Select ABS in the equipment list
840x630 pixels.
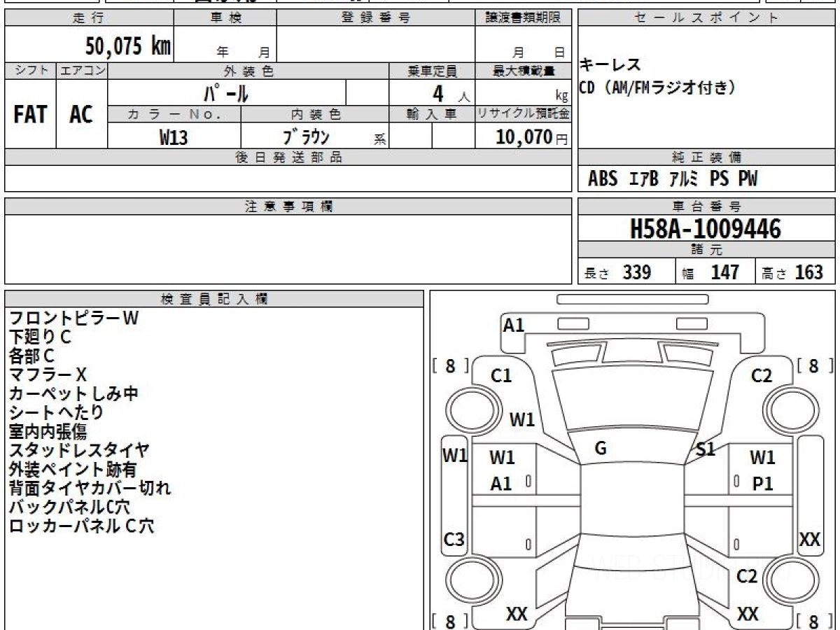603,179
